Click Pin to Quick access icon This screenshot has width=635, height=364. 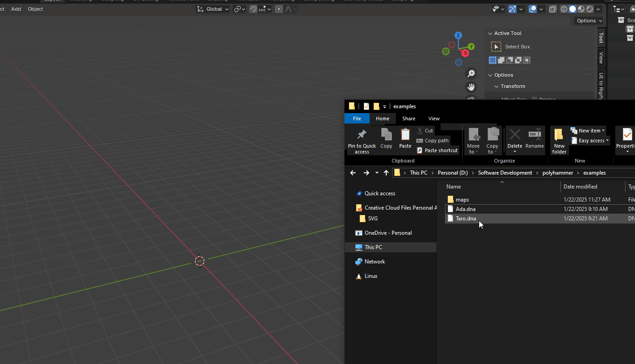[362, 135]
